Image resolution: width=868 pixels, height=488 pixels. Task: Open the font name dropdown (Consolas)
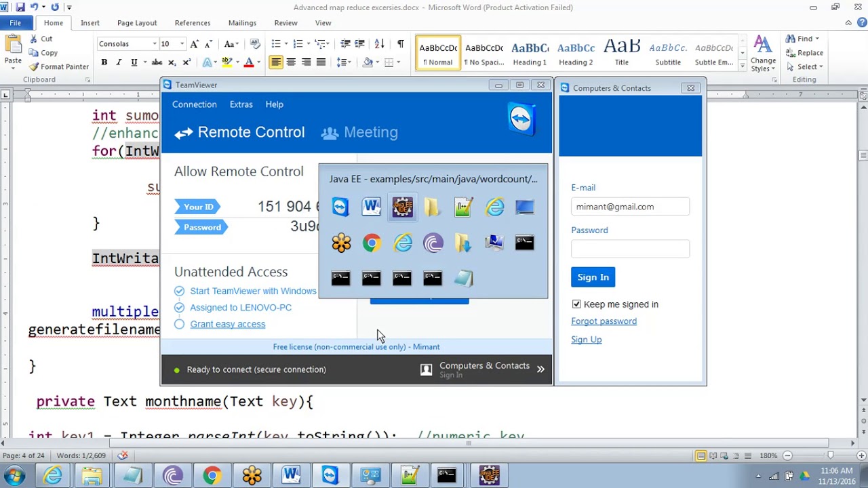(x=154, y=44)
